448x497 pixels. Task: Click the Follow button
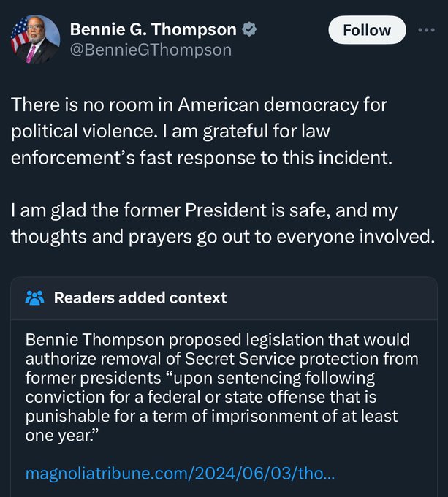367,31
